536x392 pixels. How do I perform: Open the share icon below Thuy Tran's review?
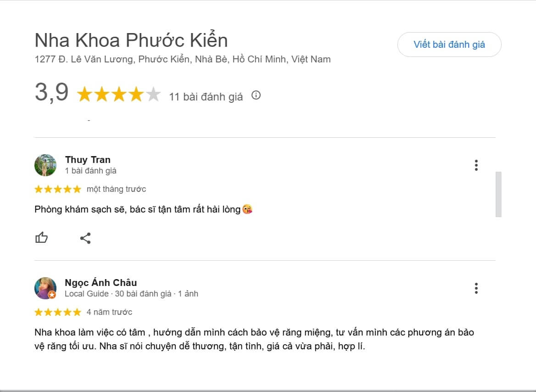(86, 238)
